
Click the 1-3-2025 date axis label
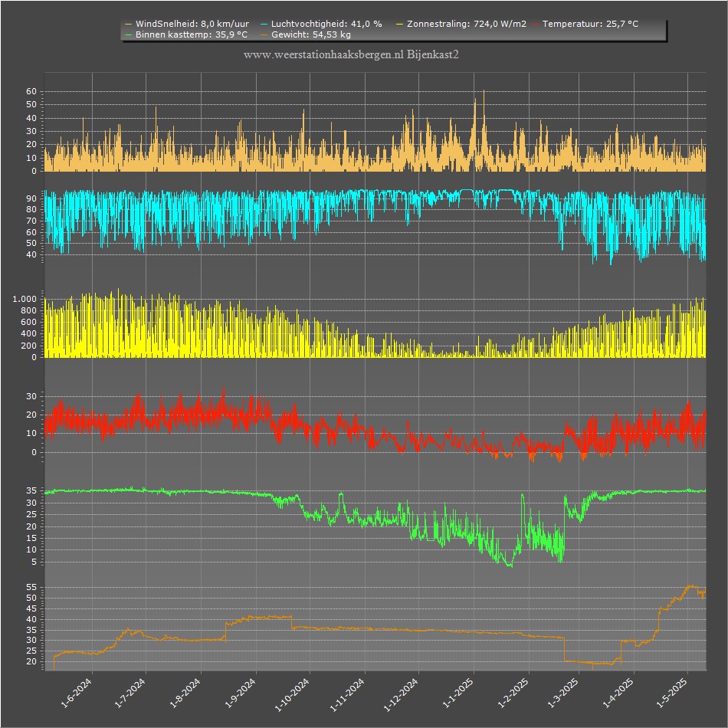pyautogui.click(x=563, y=692)
